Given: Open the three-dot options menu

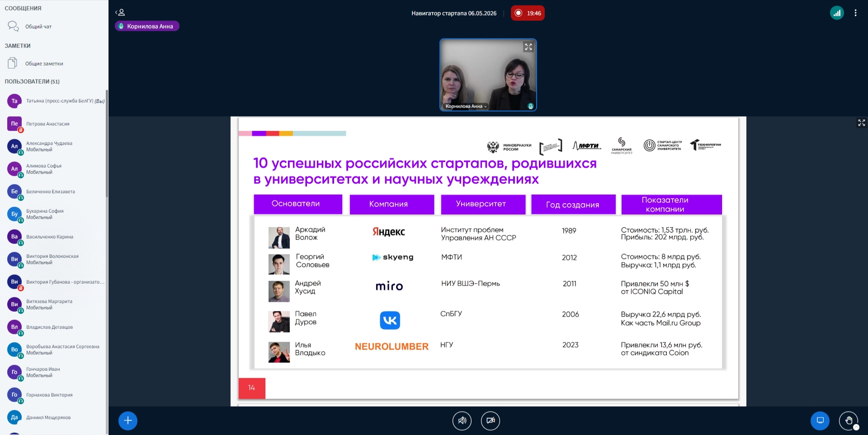Looking at the screenshot, I should (x=855, y=13).
